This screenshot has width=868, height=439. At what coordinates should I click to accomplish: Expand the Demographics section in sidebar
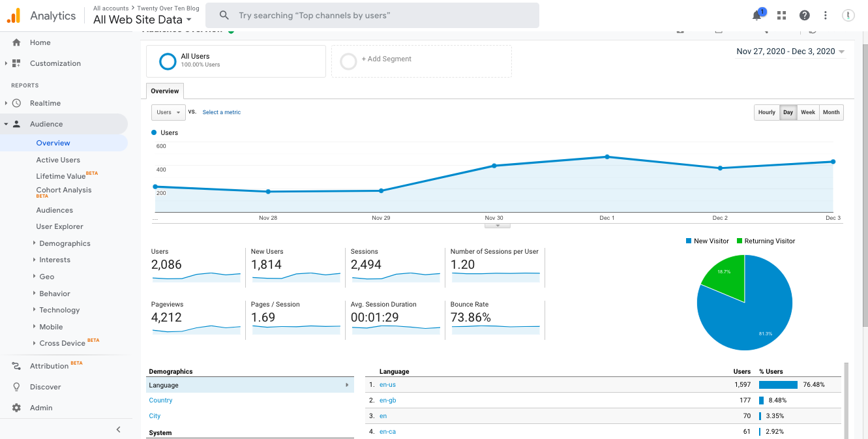[x=65, y=243]
